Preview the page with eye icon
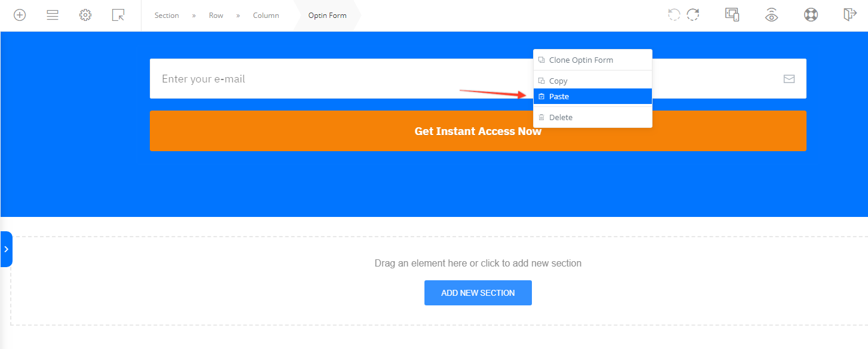The image size is (868, 349). coord(772,15)
